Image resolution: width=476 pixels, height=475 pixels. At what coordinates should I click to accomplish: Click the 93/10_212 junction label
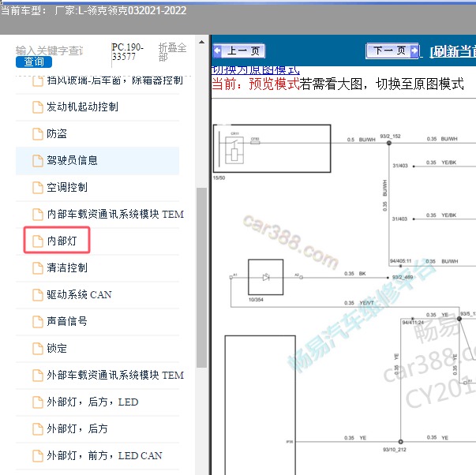coord(395,450)
